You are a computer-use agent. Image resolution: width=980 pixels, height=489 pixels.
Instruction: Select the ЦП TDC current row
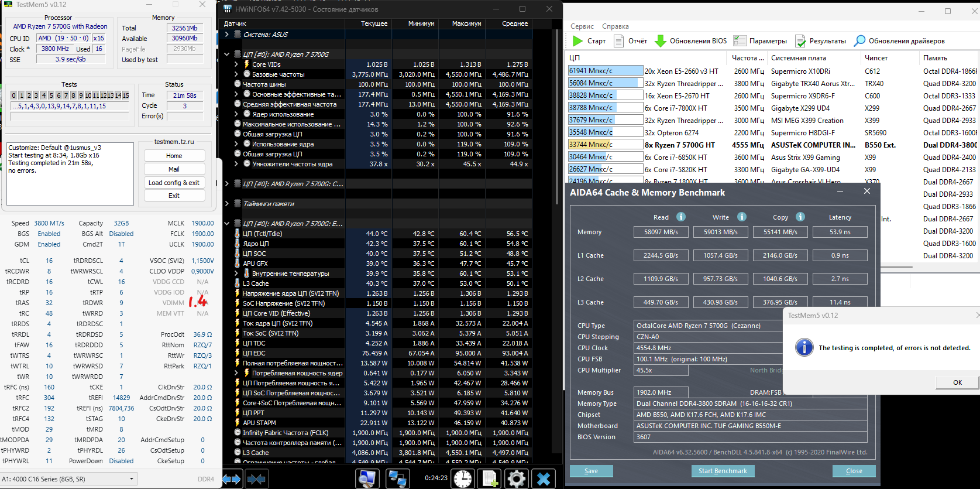click(378, 343)
